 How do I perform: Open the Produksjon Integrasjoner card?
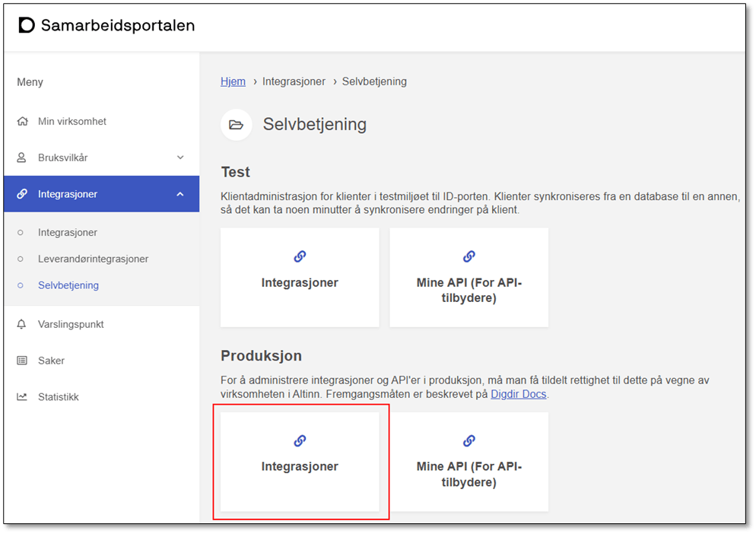pyautogui.click(x=300, y=462)
